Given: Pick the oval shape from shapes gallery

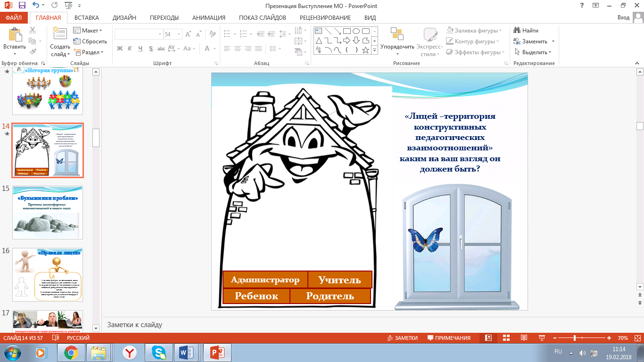Looking at the screenshot, I should click(x=356, y=31).
